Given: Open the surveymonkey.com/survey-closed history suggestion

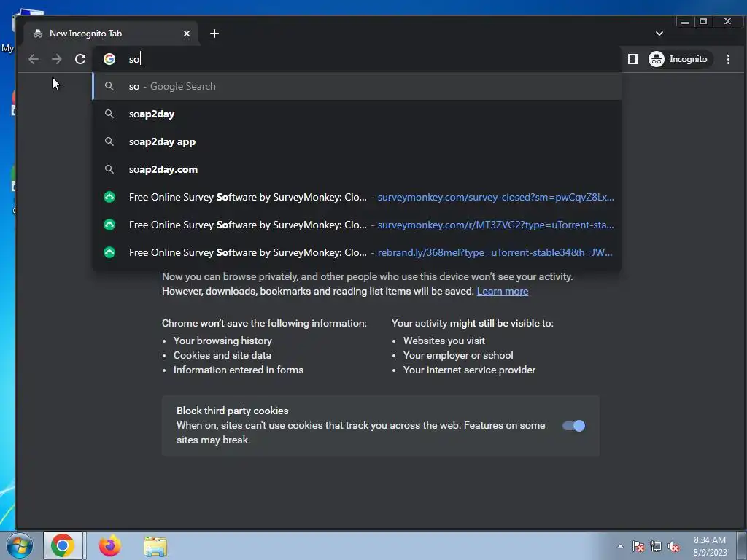Looking at the screenshot, I should pos(357,197).
